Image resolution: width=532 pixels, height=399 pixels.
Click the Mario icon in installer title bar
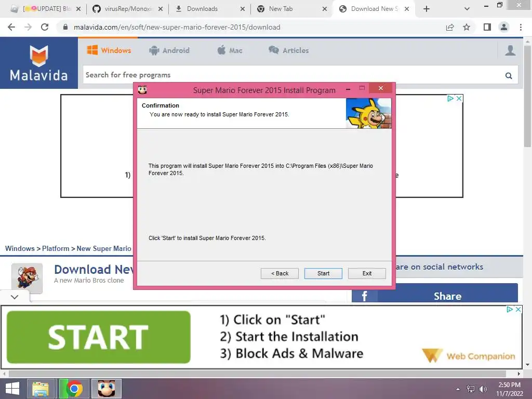point(142,90)
